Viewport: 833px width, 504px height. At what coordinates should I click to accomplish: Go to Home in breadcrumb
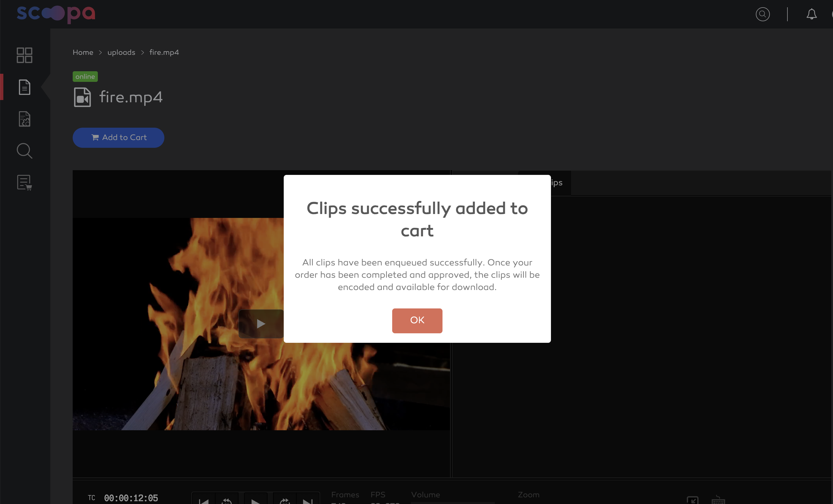[x=83, y=52]
